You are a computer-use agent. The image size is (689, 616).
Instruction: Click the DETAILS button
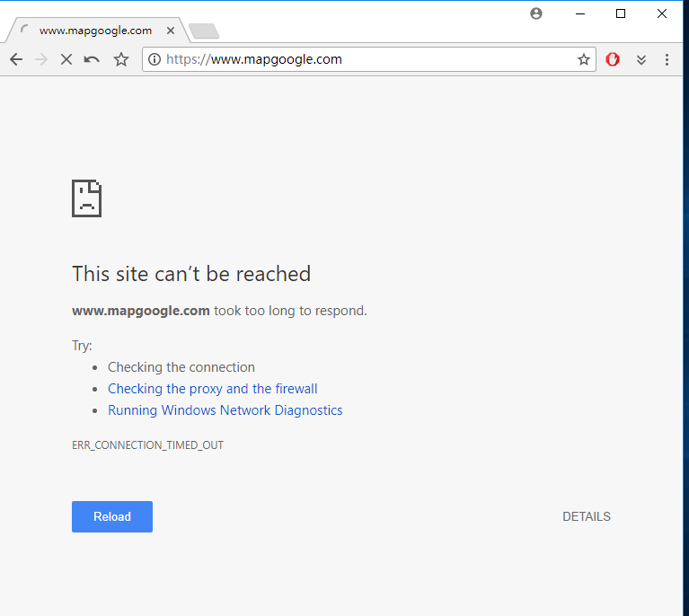[x=587, y=516]
